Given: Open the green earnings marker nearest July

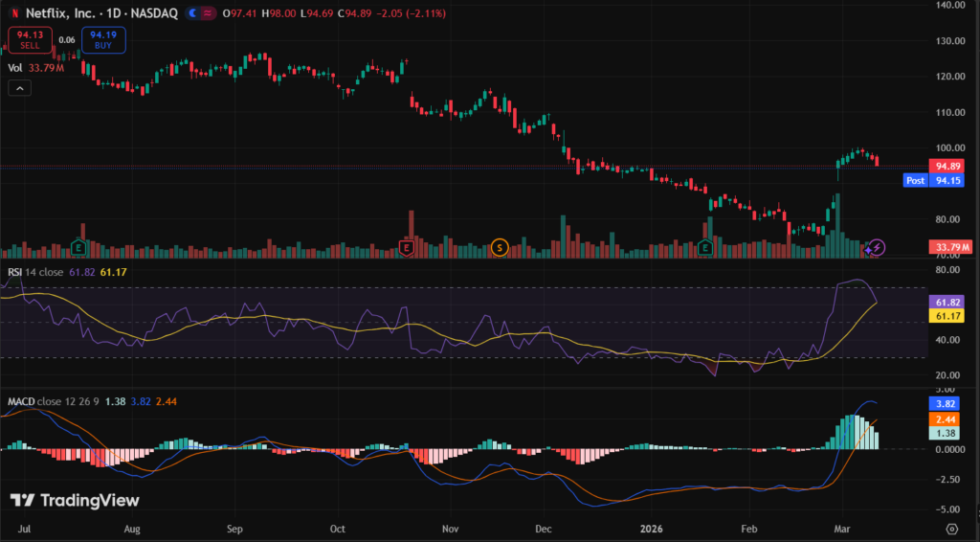Looking at the screenshot, I should 78,248.
